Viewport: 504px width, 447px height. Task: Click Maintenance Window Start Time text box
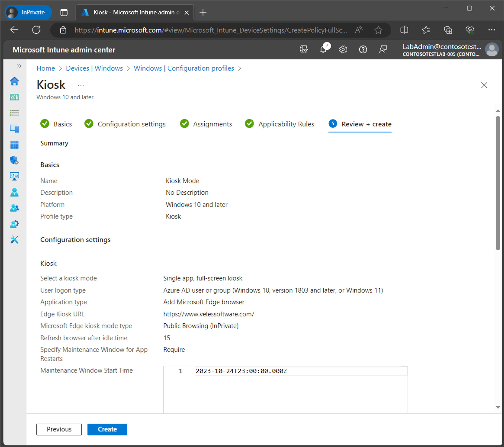(x=285, y=390)
